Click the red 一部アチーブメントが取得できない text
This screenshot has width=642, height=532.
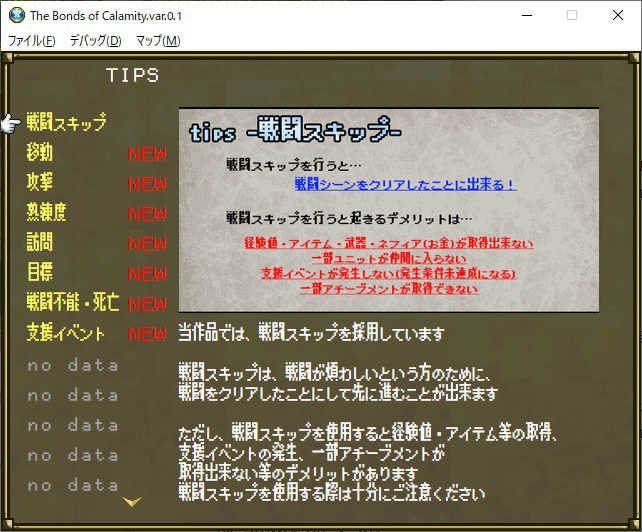click(389, 289)
